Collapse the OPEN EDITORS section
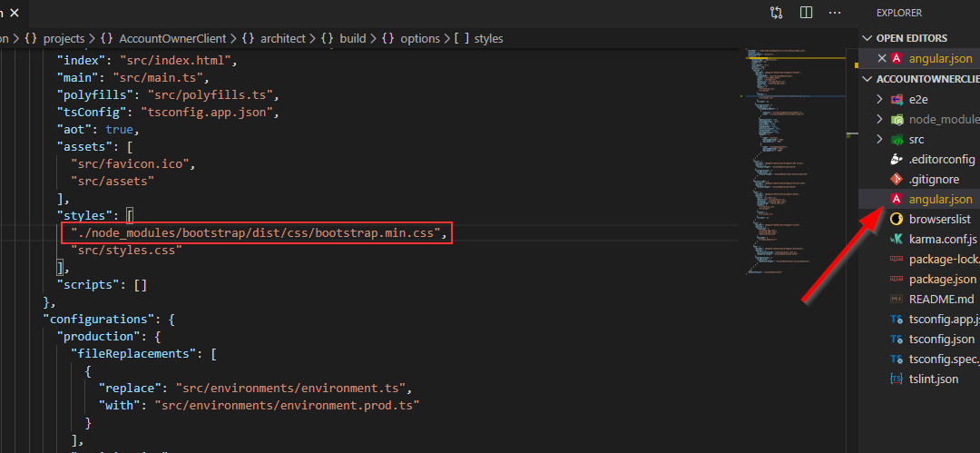 click(x=867, y=38)
